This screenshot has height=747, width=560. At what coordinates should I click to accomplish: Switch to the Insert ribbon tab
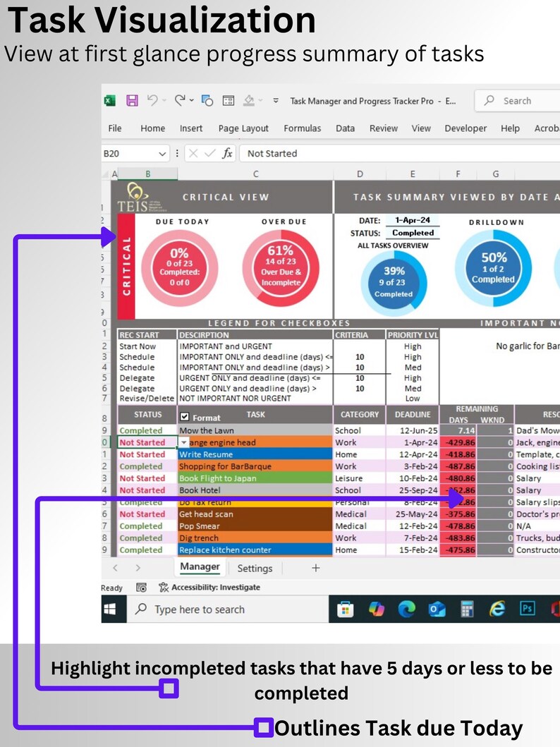(x=191, y=128)
